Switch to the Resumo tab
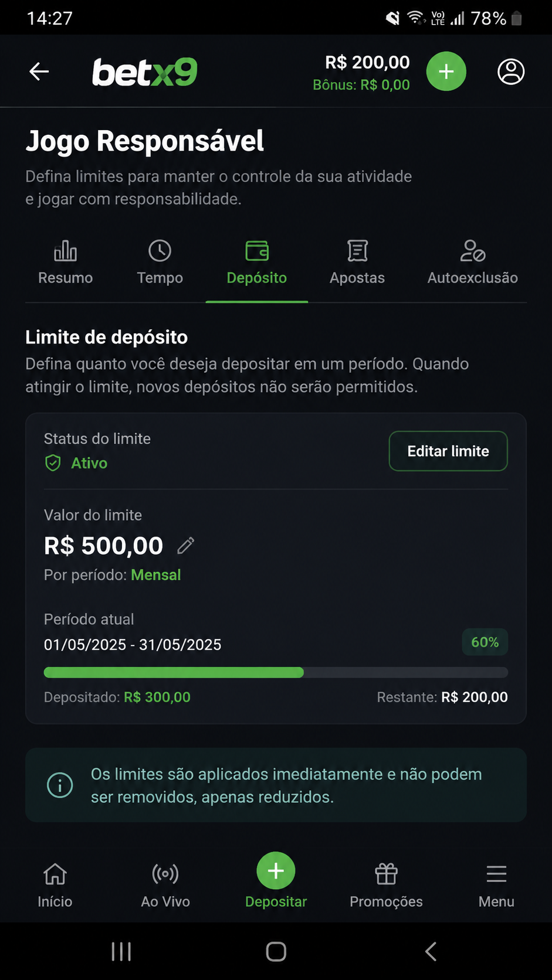The width and height of the screenshot is (552, 980). tap(66, 263)
